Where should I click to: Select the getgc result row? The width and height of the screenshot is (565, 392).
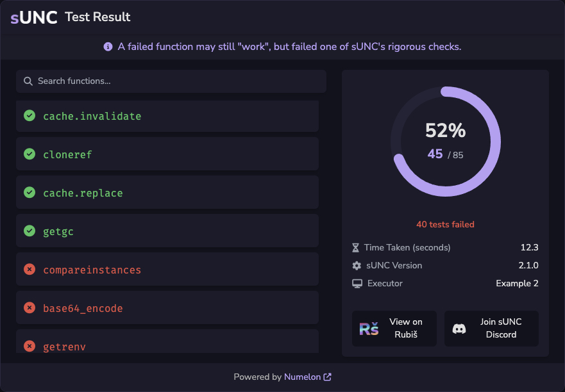pyautogui.click(x=167, y=231)
